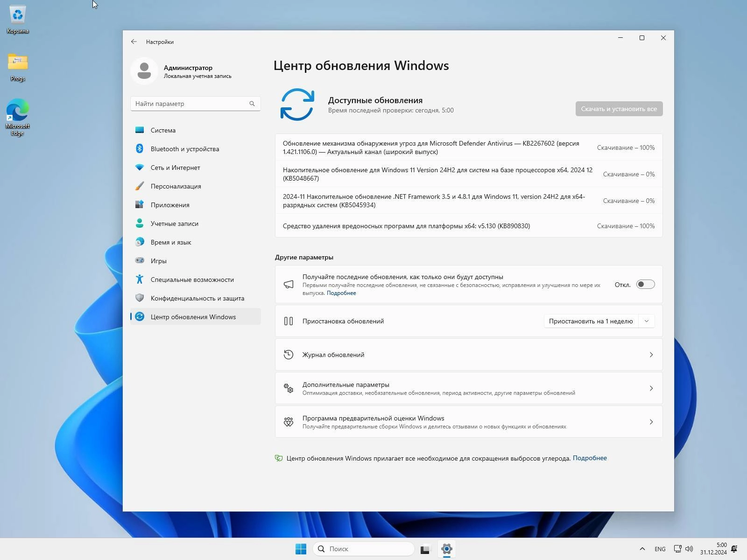Click the KB890830 malware removal tool text

point(406,226)
